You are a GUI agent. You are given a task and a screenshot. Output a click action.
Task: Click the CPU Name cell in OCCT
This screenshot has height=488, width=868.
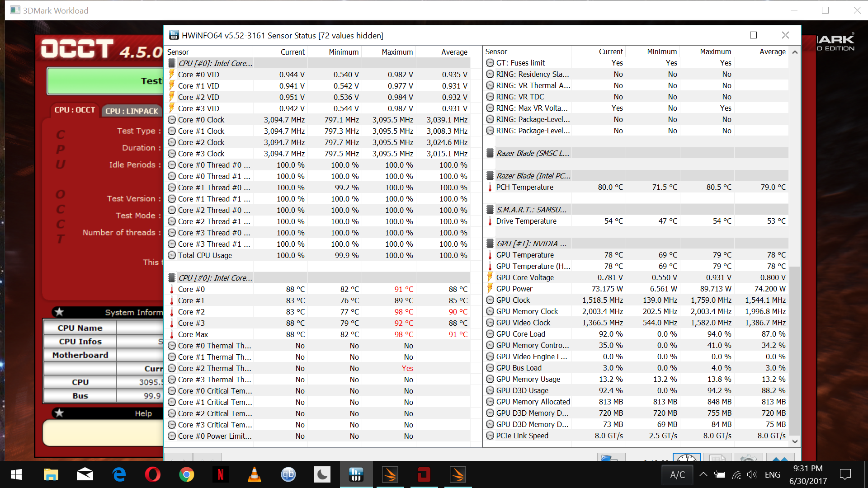(80, 328)
